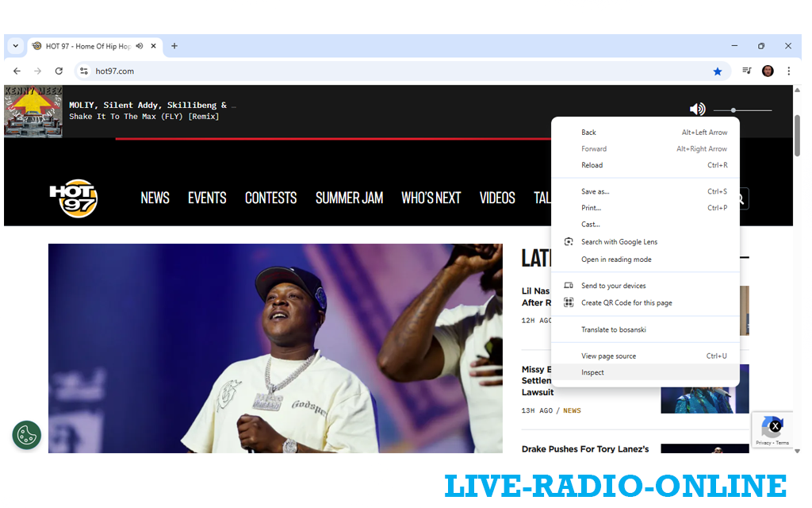The image size is (812, 508).
Task: Reload the page using toolbar button
Action: (59, 71)
